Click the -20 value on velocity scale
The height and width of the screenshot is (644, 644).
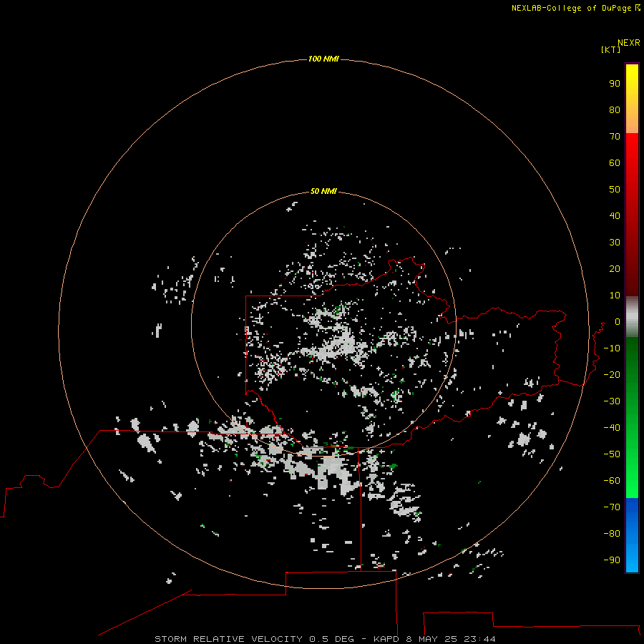(x=612, y=374)
